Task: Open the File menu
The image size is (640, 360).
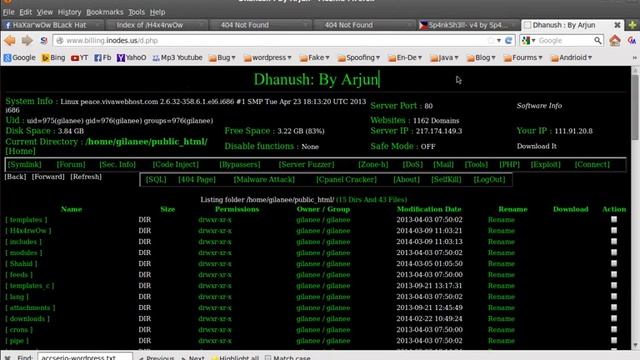Action: [9, 12]
